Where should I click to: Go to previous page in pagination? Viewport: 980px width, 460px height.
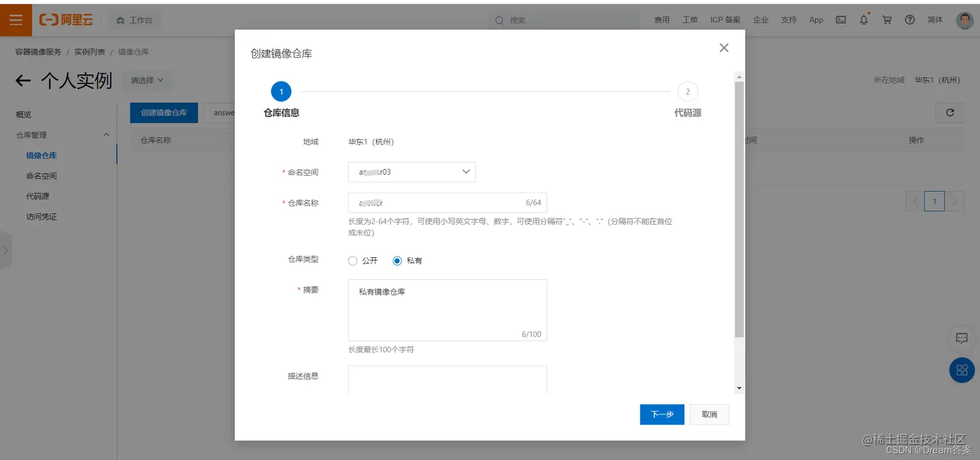pos(915,201)
